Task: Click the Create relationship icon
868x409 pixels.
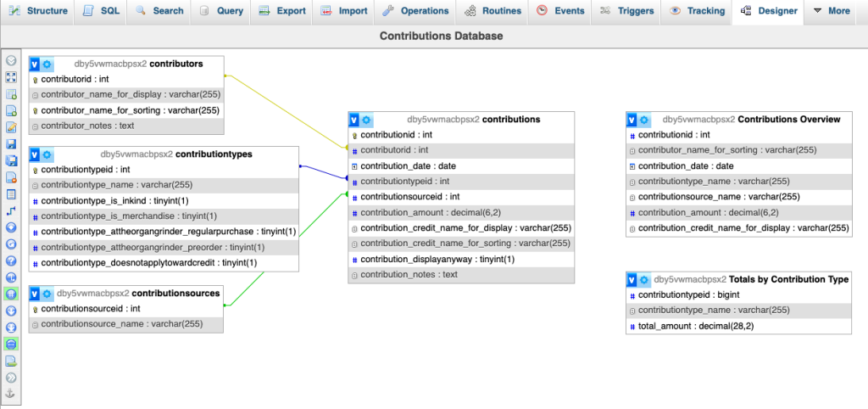Action: (10, 210)
